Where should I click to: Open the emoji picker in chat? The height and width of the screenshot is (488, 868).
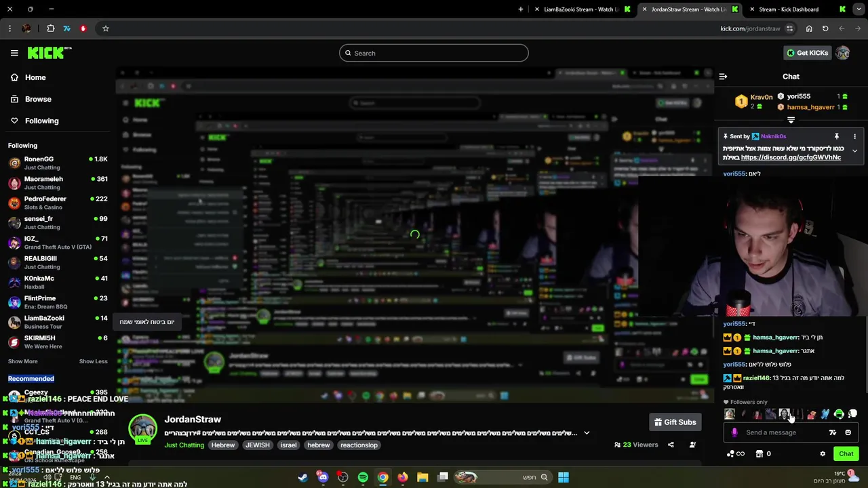click(848, 432)
